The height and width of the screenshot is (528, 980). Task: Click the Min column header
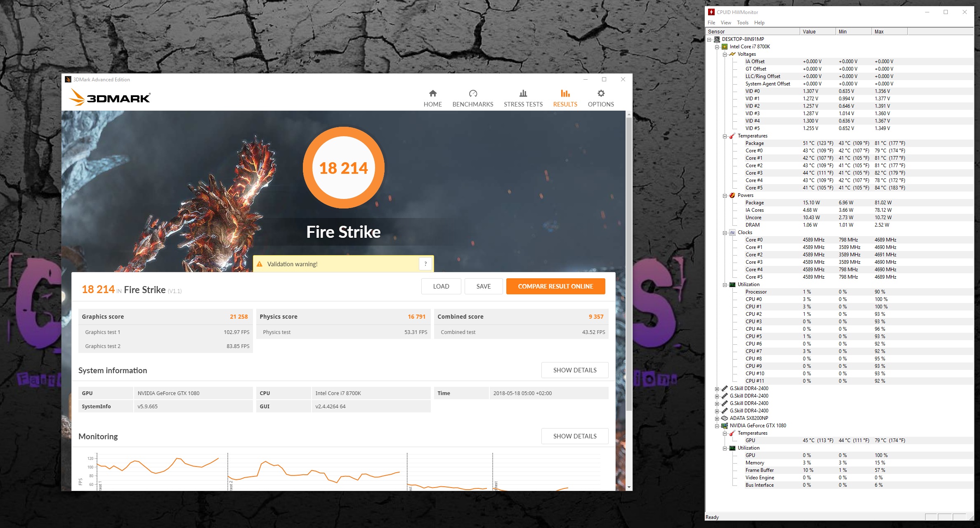pyautogui.click(x=854, y=32)
